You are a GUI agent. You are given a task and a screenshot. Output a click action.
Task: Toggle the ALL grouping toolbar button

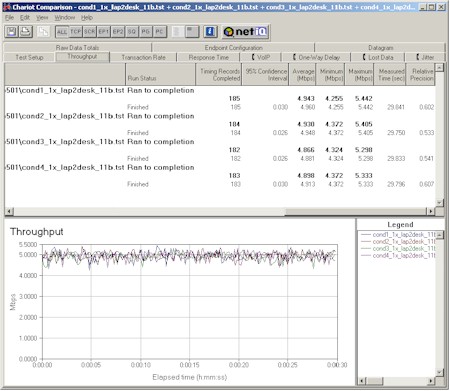coord(62,32)
